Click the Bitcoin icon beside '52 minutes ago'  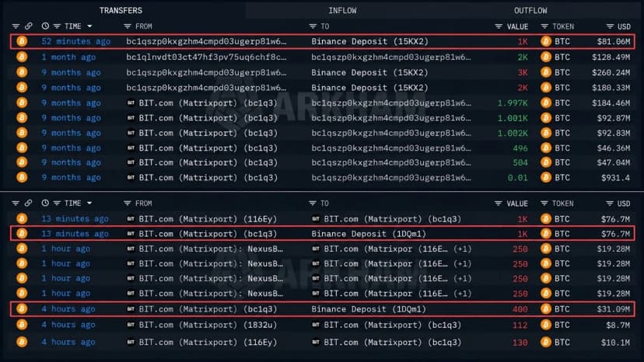pyautogui.click(x=22, y=41)
